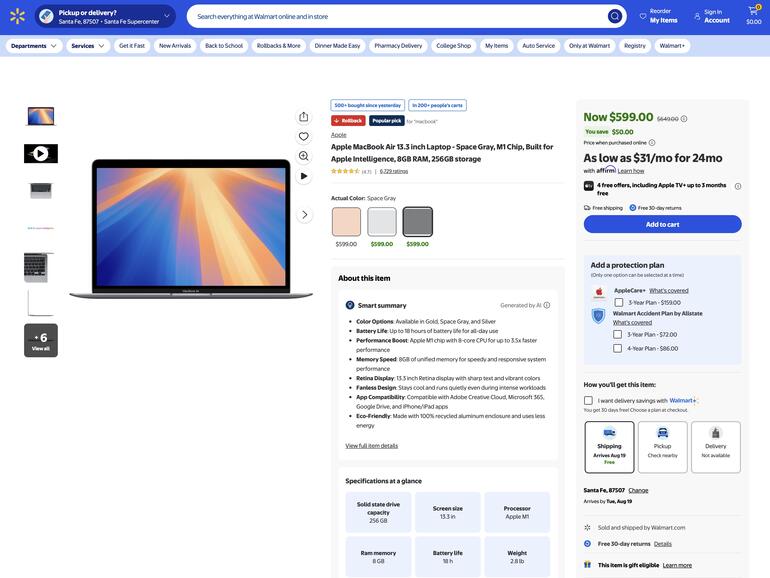The image size is (770, 578).
Task: Select the Shipping fulfillment option
Action: [x=609, y=447]
